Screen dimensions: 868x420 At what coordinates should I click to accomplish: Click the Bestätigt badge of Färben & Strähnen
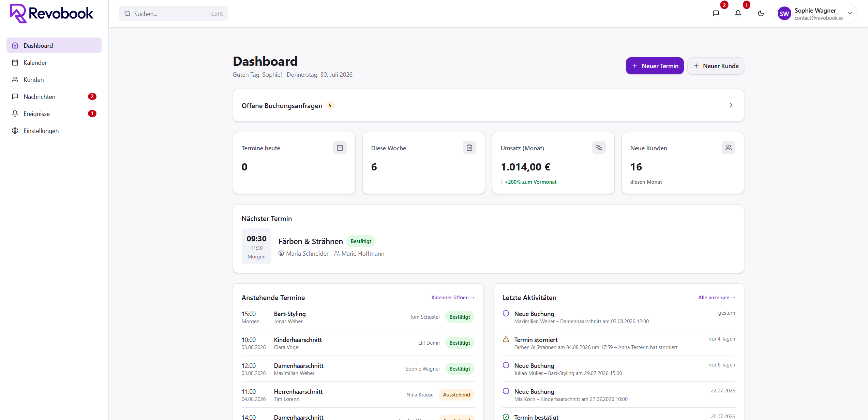[x=361, y=241]
